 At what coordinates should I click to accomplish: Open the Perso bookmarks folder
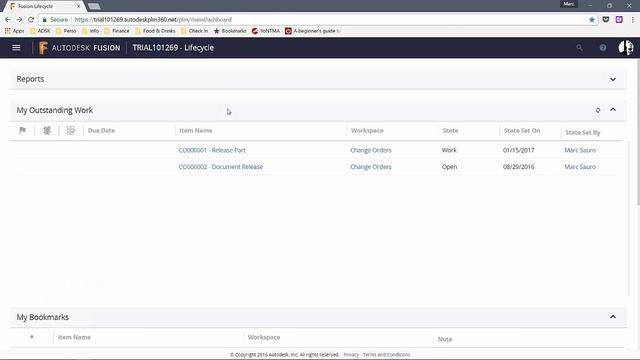tap(66, 31)
